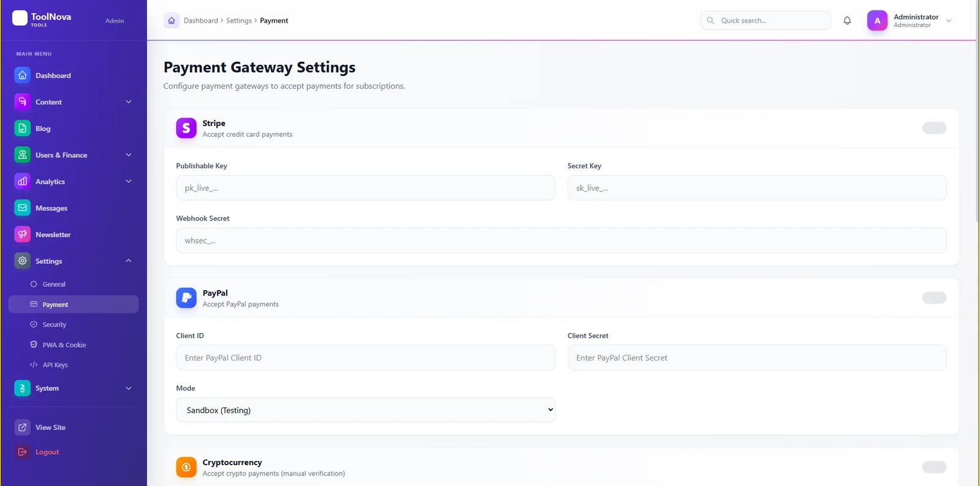Open the General settings submenu item

point(73,284)
